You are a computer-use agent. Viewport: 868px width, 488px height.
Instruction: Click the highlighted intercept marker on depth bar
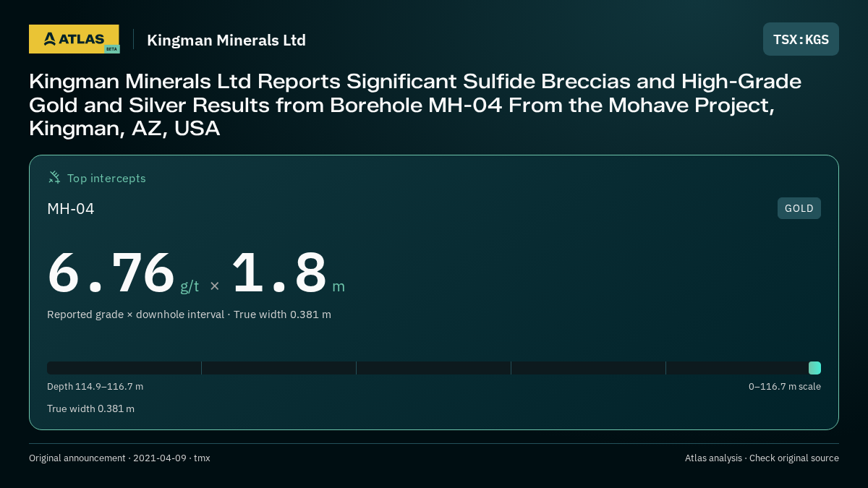point(814,368)
